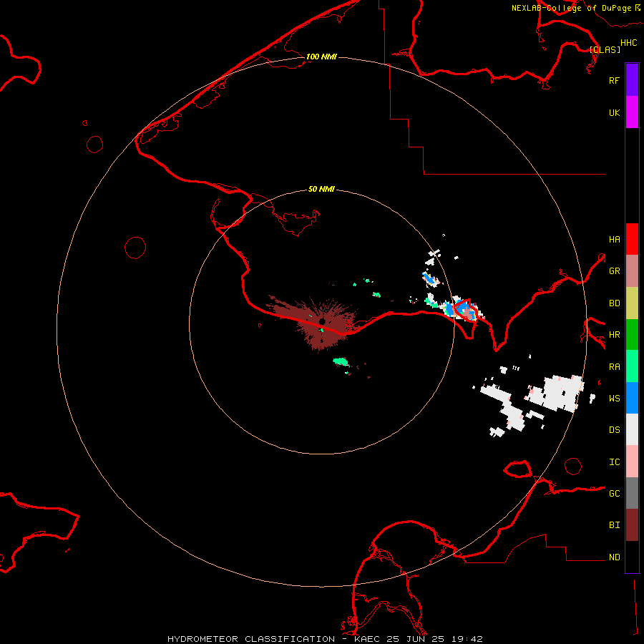
Task: Click the RF purple legend swatch
Action: click(632, 80)
